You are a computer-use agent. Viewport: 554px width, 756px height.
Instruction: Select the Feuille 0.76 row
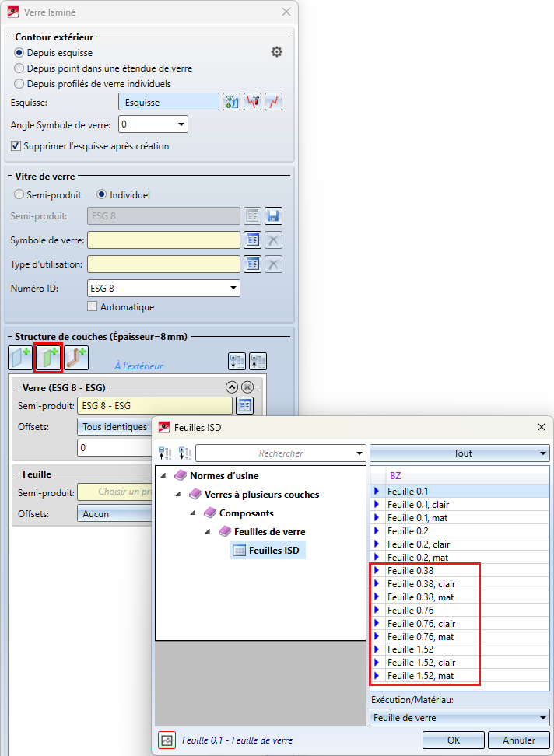(460, 610)
